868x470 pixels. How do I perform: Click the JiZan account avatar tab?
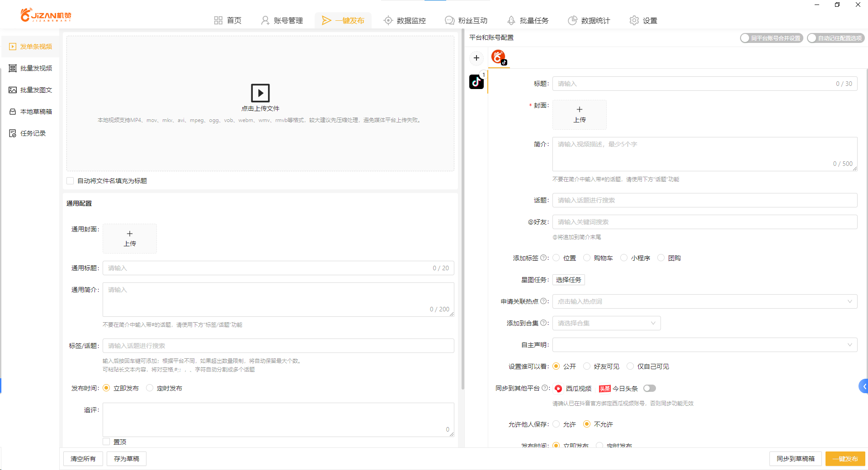[499, 57]
